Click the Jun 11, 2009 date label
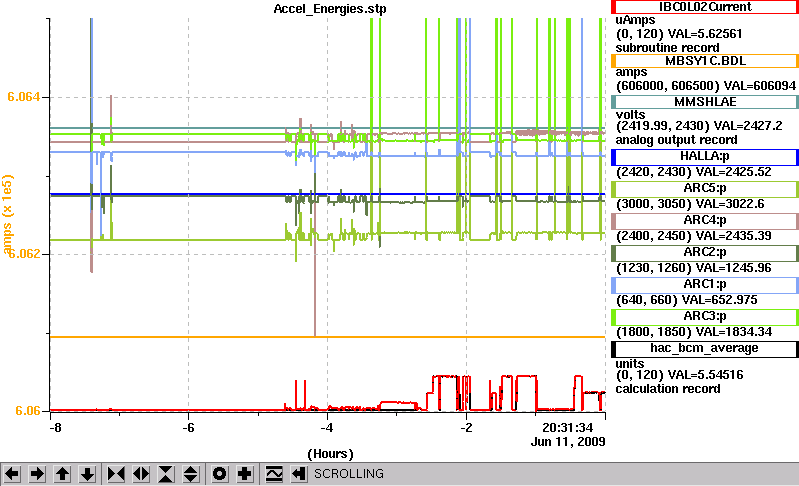Viewport: 799px width, 486px height. [568, 441]
